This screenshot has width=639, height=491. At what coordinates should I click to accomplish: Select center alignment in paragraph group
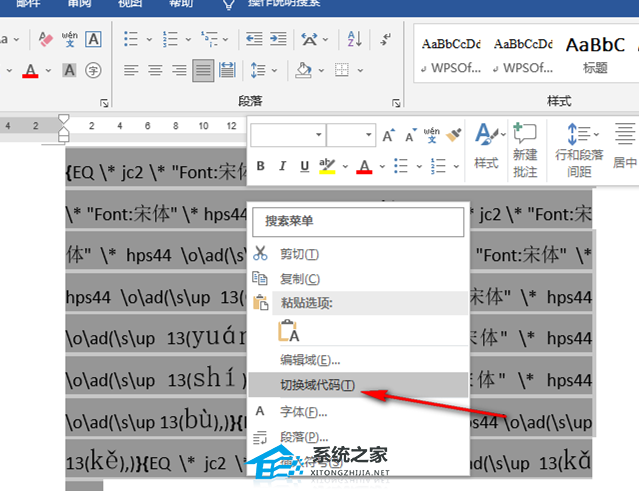click(x=155, y=70)
